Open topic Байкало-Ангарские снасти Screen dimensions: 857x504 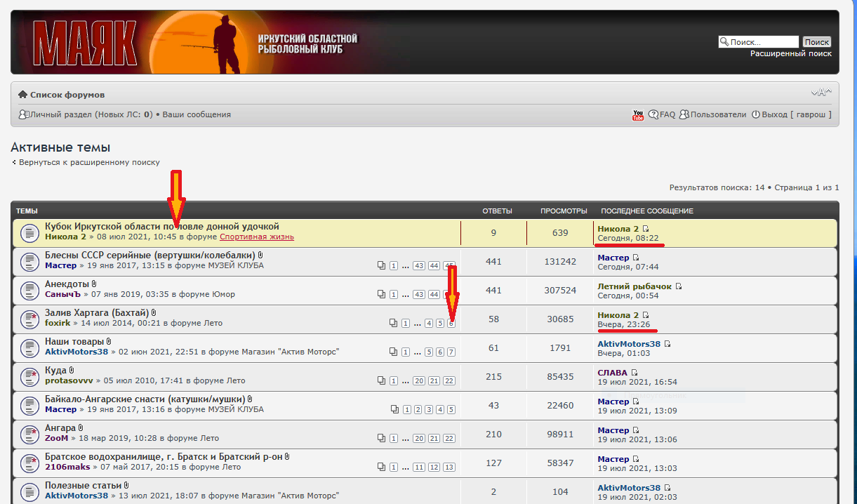pyautogui.click(x=145, y=399)
